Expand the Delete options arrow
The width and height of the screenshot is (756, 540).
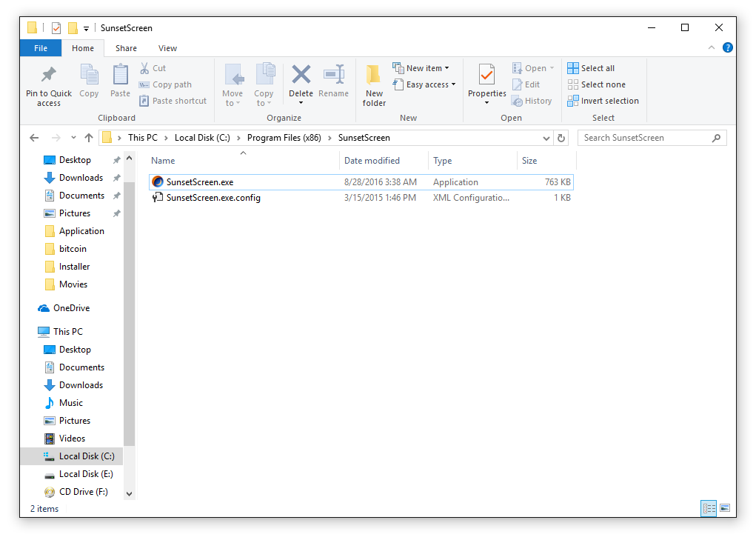301,103
